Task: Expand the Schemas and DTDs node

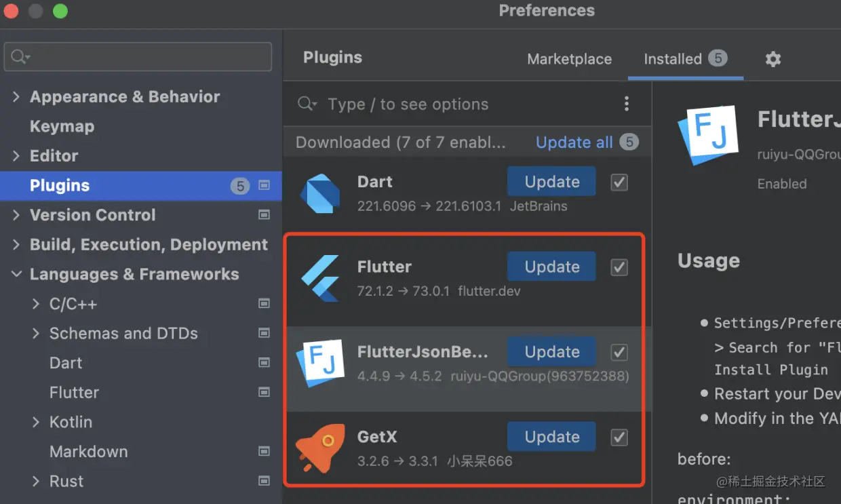Action: point(36,333)
